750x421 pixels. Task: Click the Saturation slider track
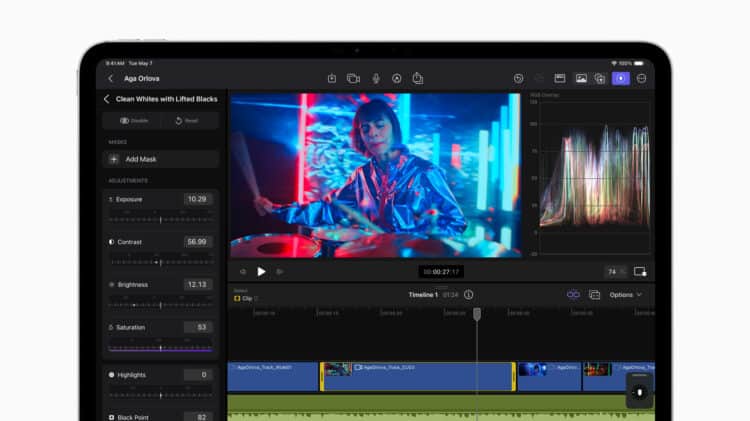click(x=160, y=347)
